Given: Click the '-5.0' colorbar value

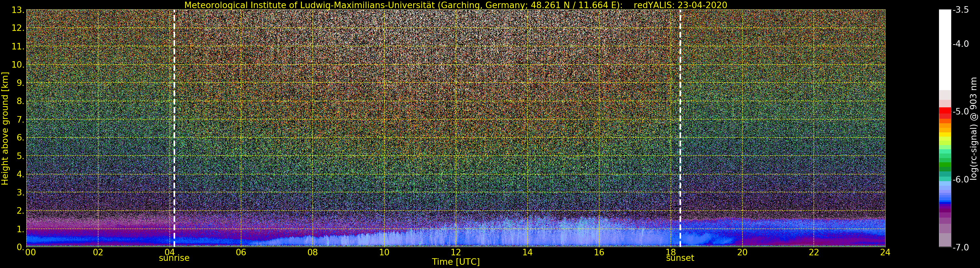Looking at the screenshot, I should click(x=960, y=111).
